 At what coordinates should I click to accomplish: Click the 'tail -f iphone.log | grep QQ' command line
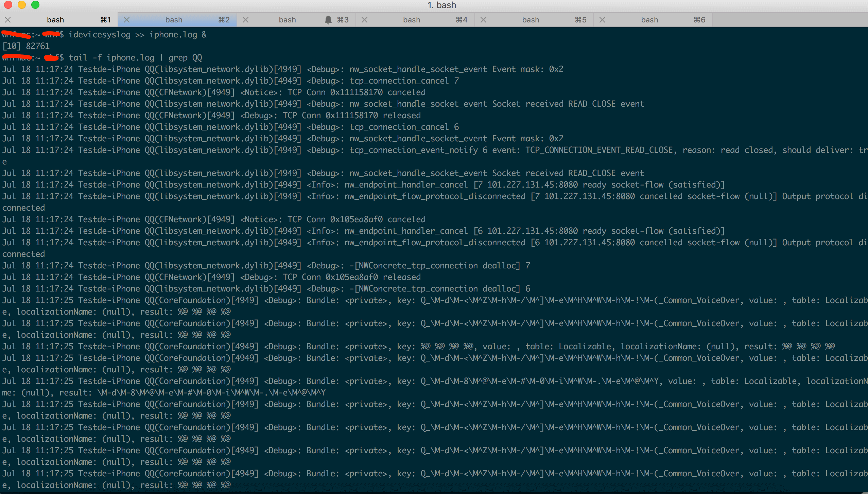pyautogui.click(x=135, y=58)
